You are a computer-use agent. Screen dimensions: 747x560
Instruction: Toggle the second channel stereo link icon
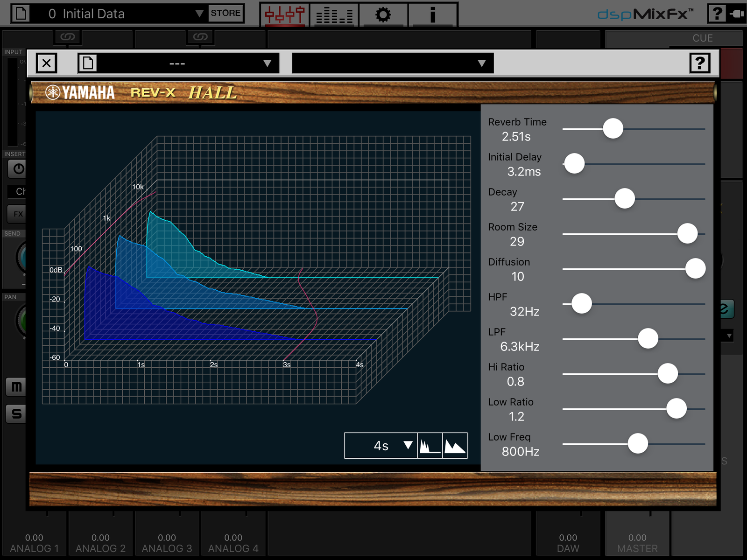200,37
